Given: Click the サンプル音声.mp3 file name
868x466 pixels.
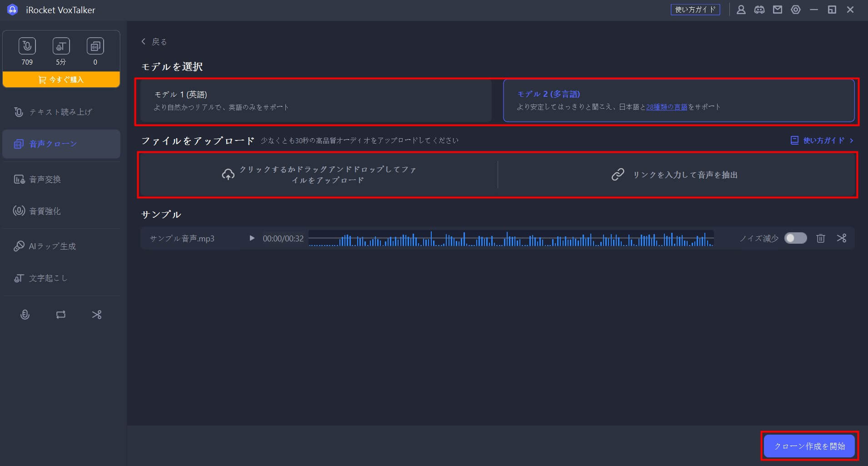Looking at the screenshot, I should (182, 238).
